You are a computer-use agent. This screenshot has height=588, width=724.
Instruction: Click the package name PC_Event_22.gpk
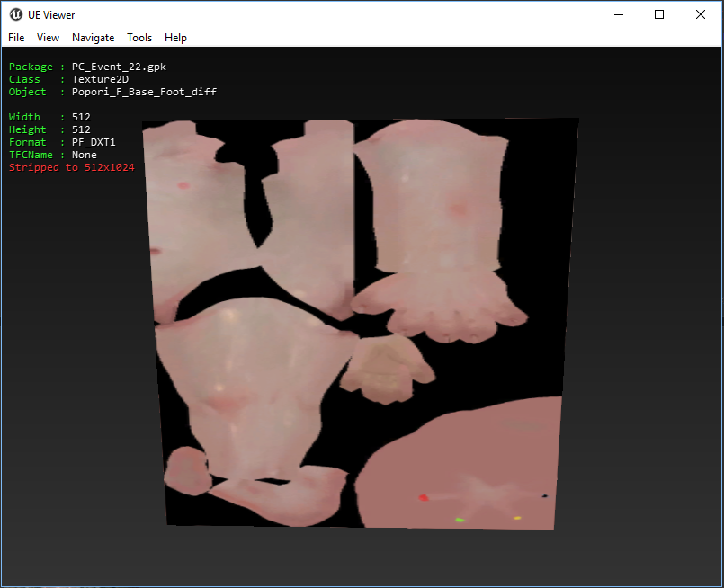tap(119, 67)
